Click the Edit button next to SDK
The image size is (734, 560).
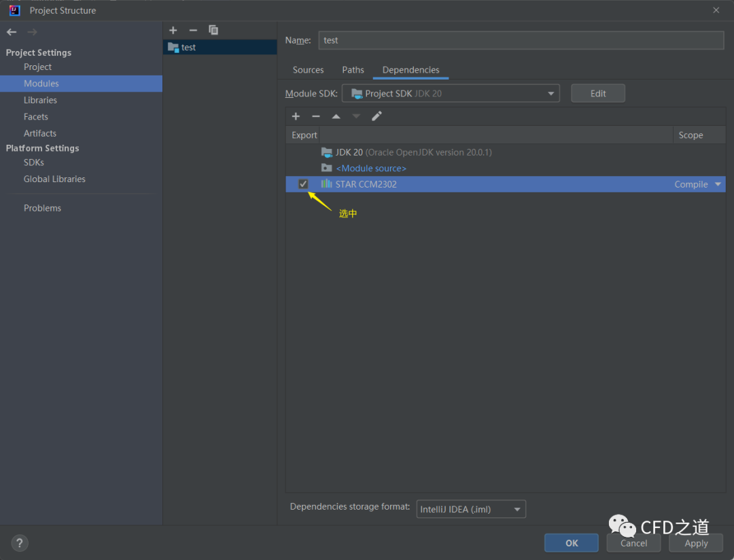[597, 94]
